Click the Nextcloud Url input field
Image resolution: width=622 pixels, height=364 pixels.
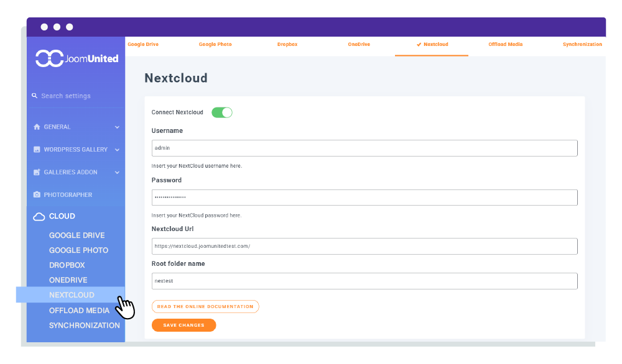tap(364, 246)
